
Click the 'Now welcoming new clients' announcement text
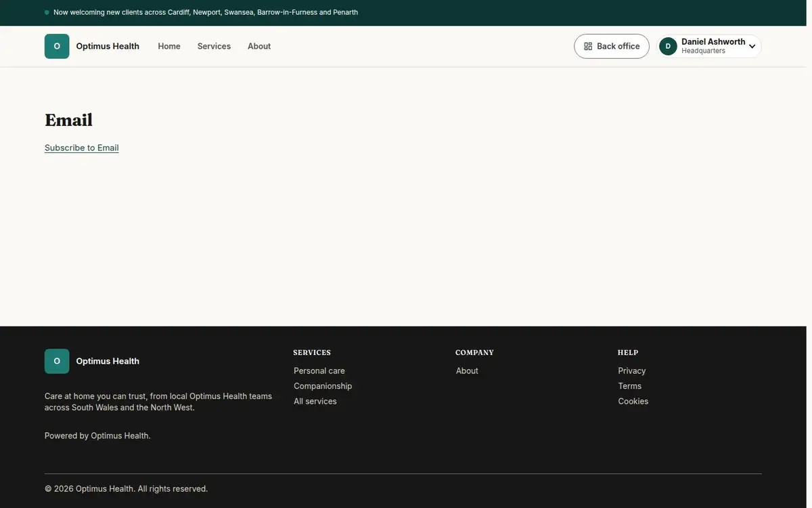tap(206, 12)
